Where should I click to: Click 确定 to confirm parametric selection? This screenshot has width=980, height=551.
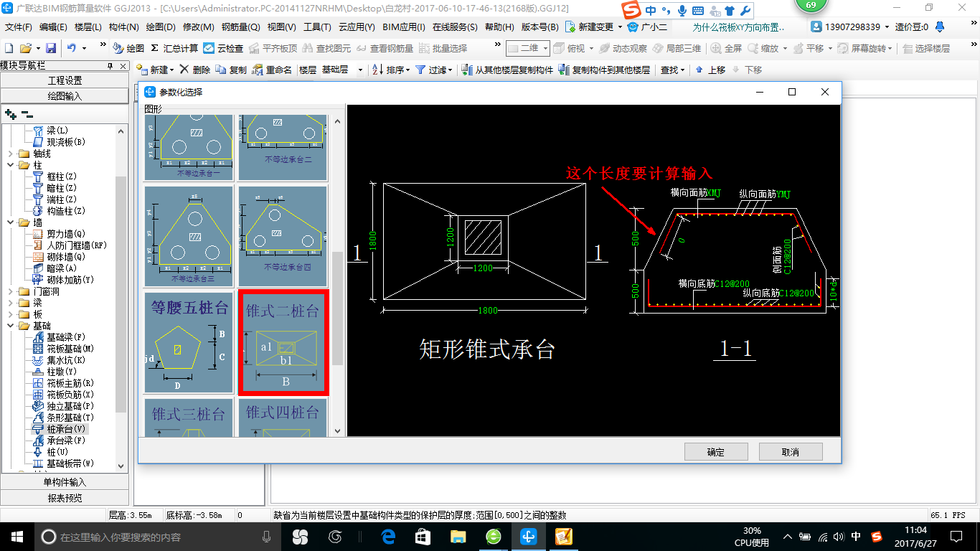[x=716, y=452]
